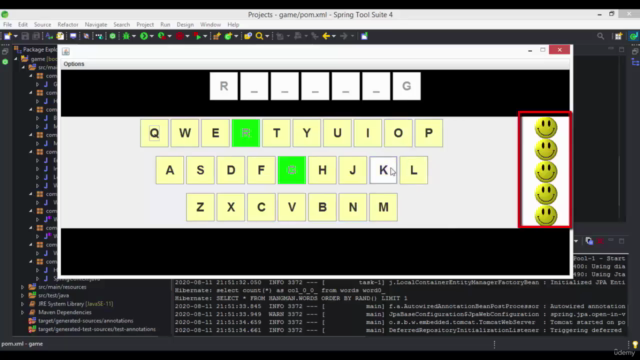The width and height of the screenshot is (640, 360).
Task: Open the Options menu in game window
Action: click(x=74, y=64)
